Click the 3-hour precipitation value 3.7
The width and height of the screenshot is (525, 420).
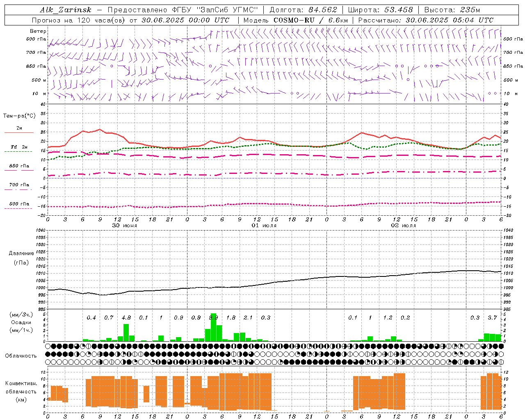[492, 318]
